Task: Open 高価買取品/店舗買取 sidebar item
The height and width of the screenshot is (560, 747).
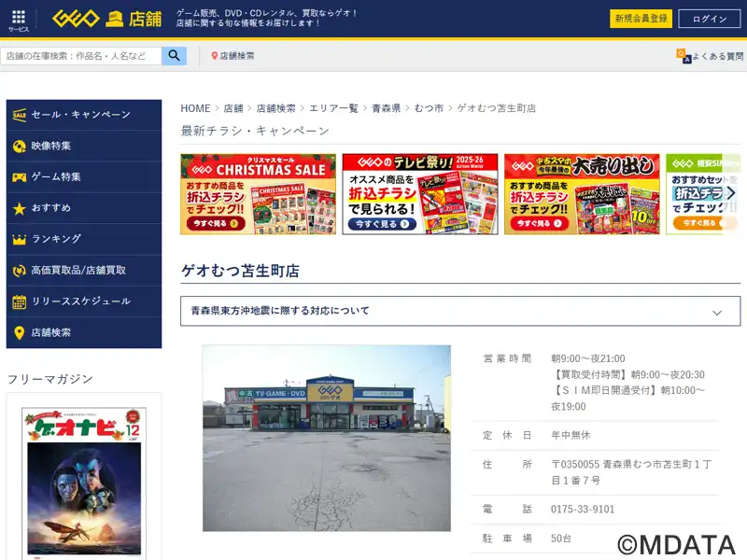Action: click(84, 271)
